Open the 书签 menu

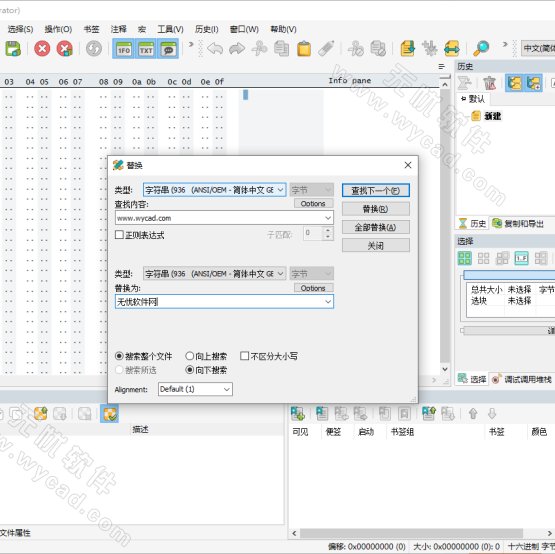91,29
